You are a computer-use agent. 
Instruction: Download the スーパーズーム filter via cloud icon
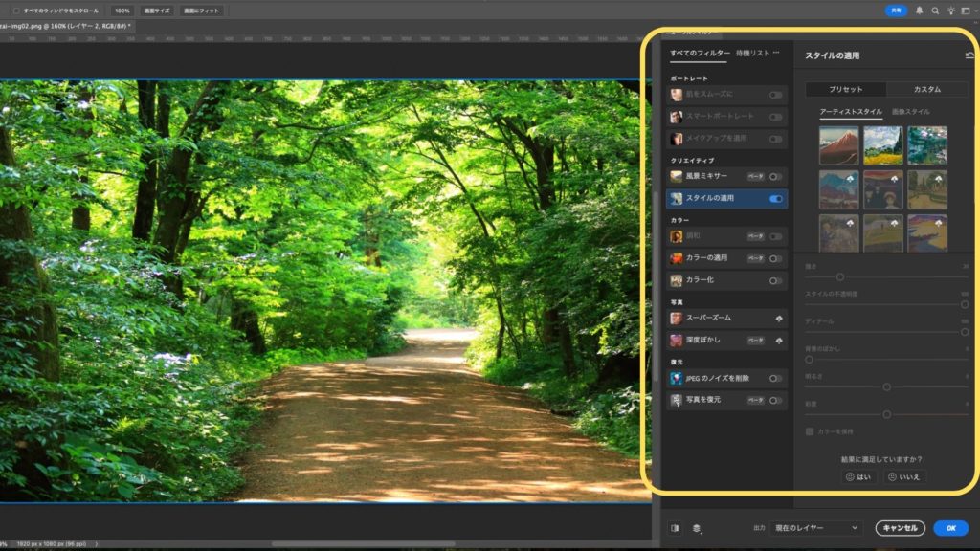(779, 318)
